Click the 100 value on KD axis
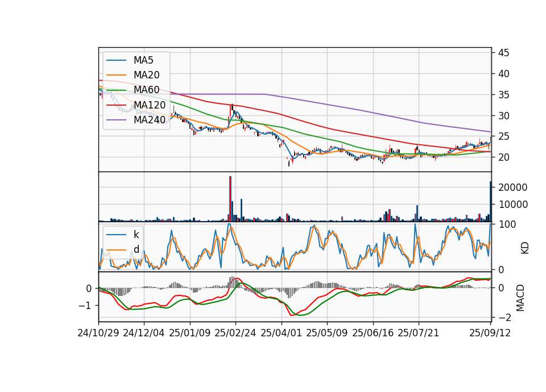This screenshot has height=392, width=546. (507, 224)
